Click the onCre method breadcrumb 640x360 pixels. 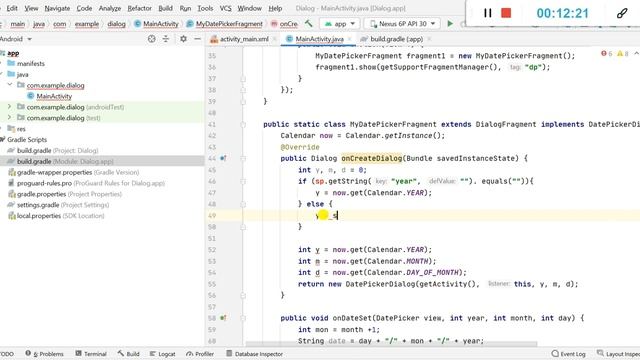click(x=284, y=24)
